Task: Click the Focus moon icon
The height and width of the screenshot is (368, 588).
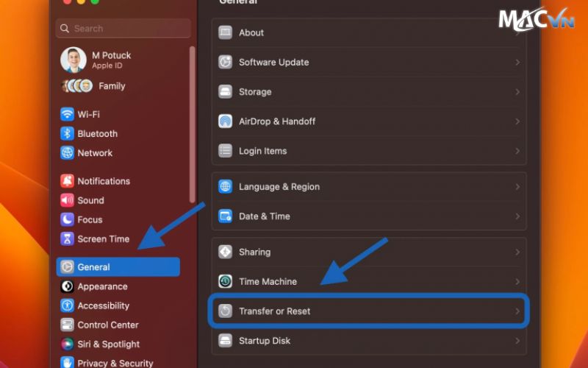Action: point(67,219)
